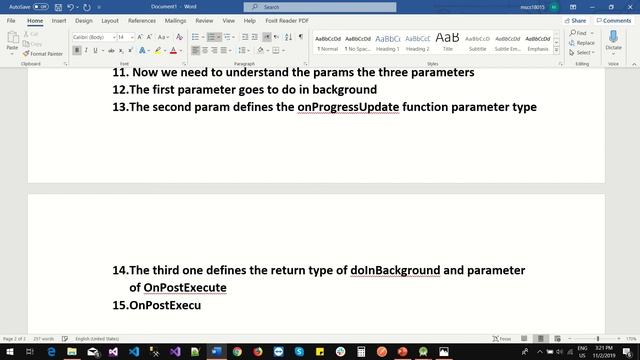Toggle bullet list formatting
This screenshot has height=360, width=640.
tap(196, 37)
